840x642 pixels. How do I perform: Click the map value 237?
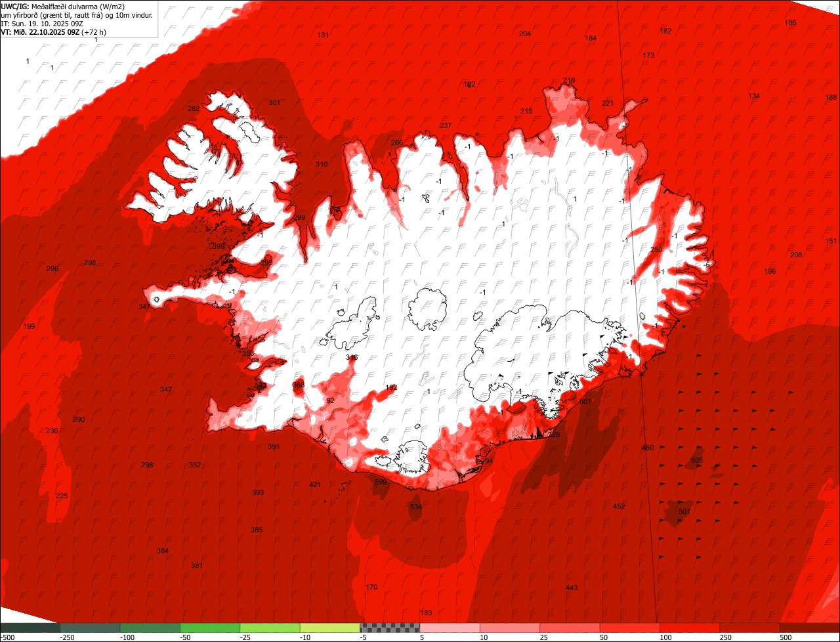pyautogui.click(x=446, y=125)
